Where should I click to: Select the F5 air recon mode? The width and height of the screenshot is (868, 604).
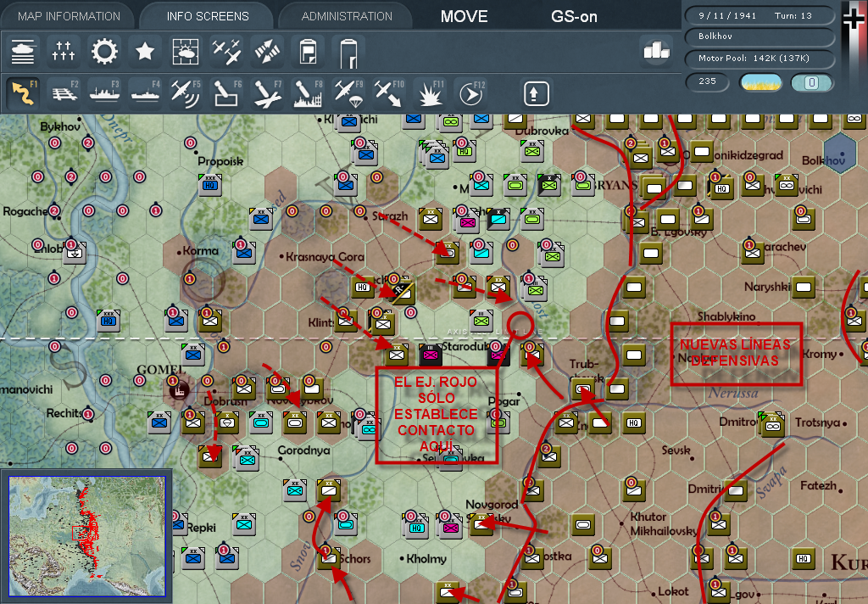pyautogui.click(x=186, y=92)
